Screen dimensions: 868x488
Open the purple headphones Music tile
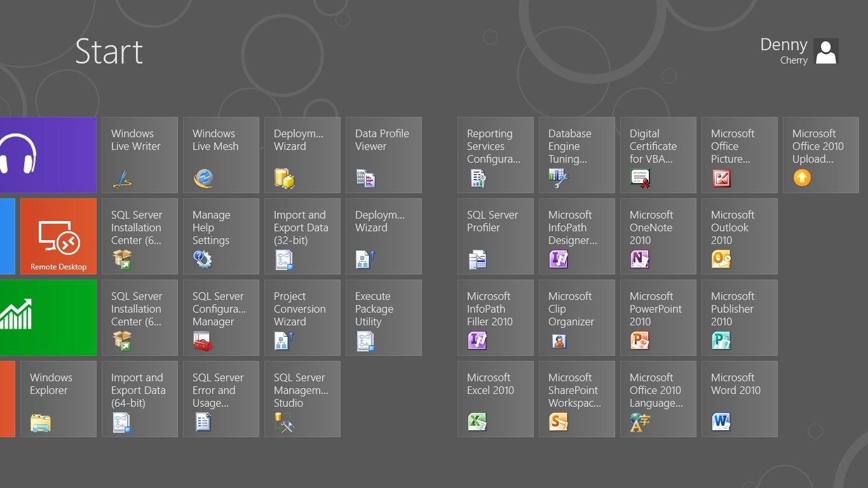pos(48,155)
